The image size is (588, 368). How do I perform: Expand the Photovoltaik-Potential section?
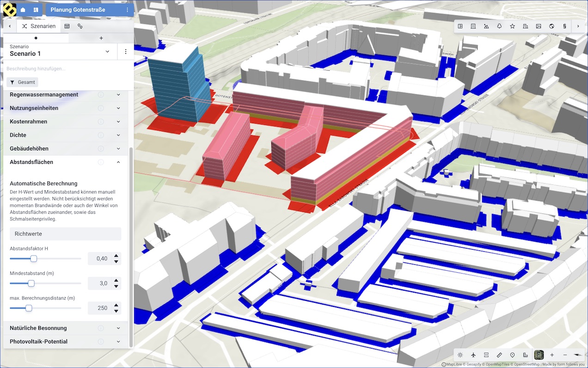[118, 342]
